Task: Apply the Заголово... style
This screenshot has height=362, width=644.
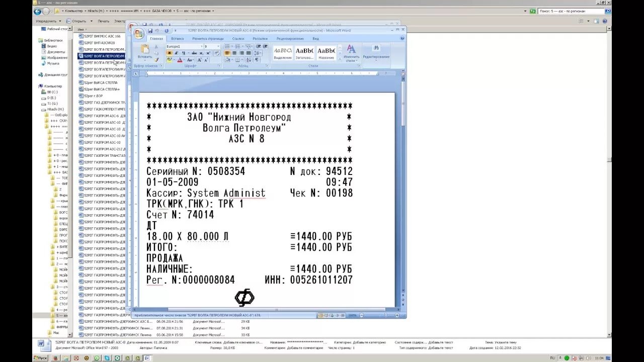Action: click(x=304, y=53)
